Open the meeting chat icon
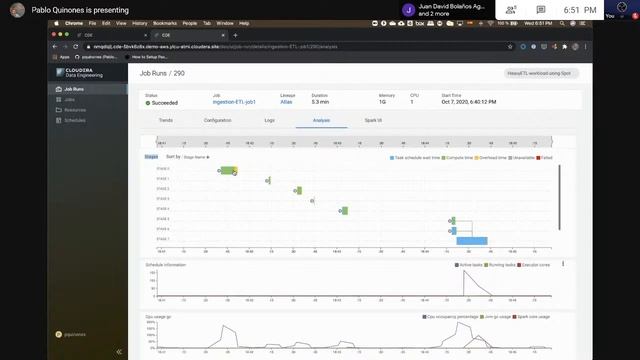Screen dimensions: 640x360 click(541, 10)
